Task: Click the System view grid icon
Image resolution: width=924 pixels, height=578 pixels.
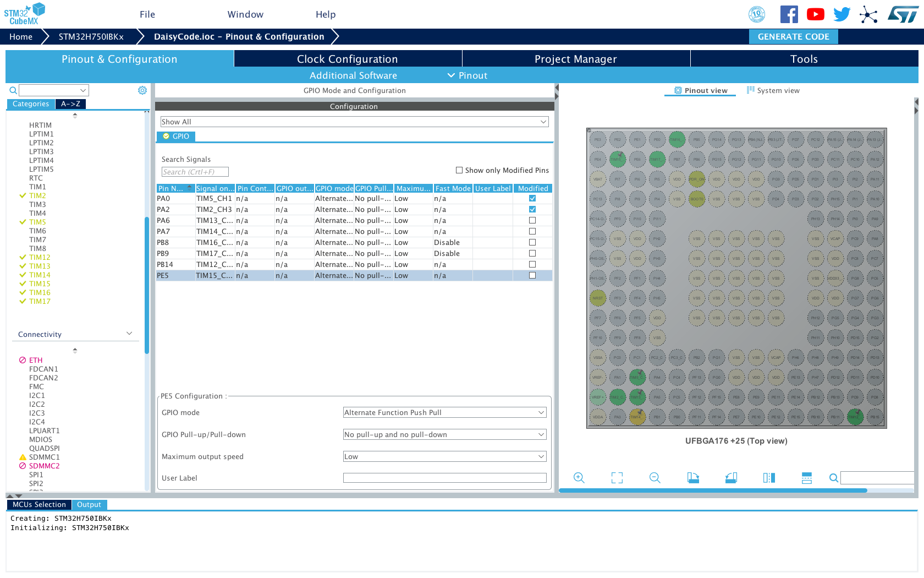Action: [x=751, y=90]
